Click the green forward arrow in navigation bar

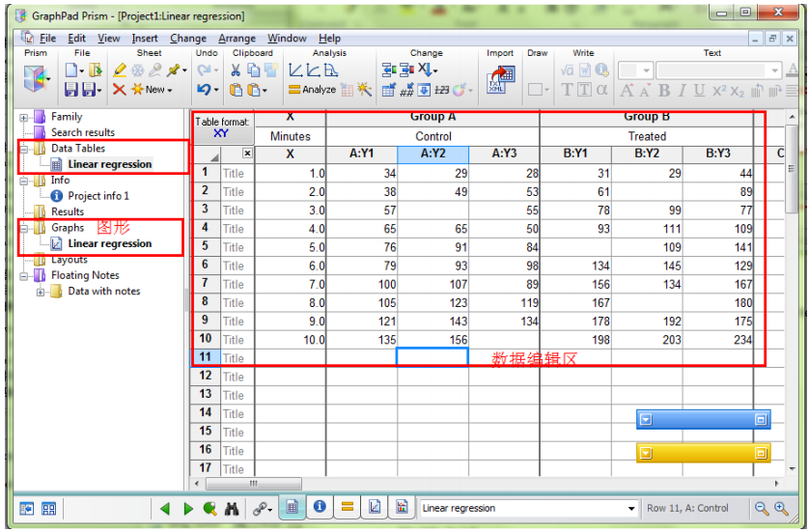click(188, 509)
